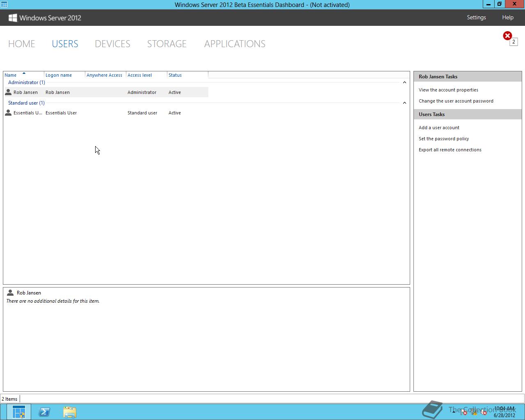Click Add a user account
This screenshot has width=525, height=420.
pyautogui.click(x=439, y=128)
